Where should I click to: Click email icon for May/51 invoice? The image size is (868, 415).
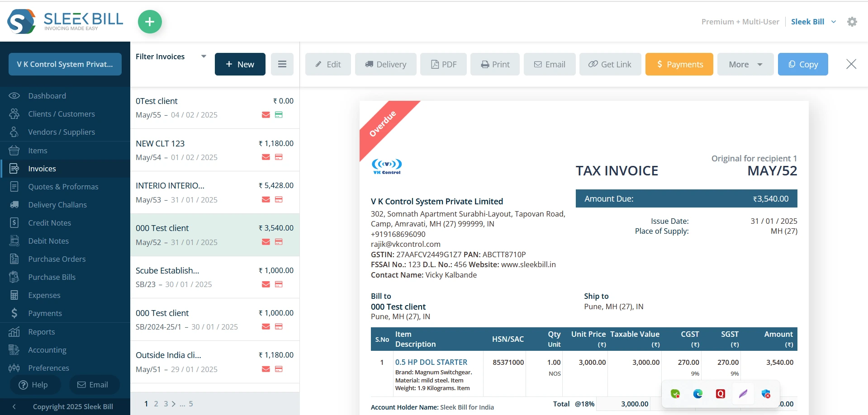(x=266, y=369)
